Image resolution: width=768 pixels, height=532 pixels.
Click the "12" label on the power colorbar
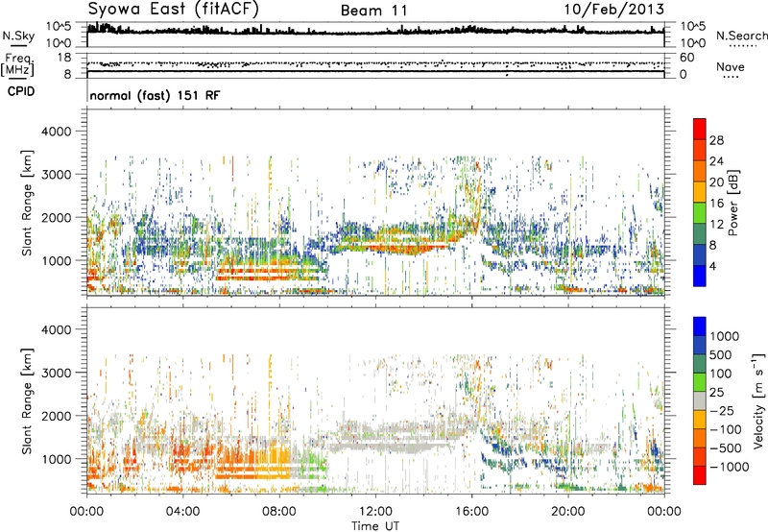(716, 225)
